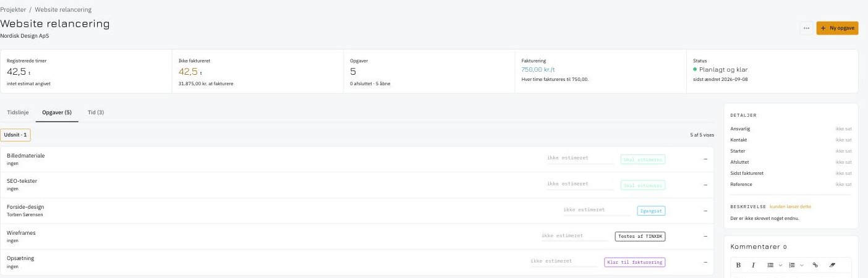Click the Ny opgave button
This screenshot has width=868, height=278.
[837, 28]
